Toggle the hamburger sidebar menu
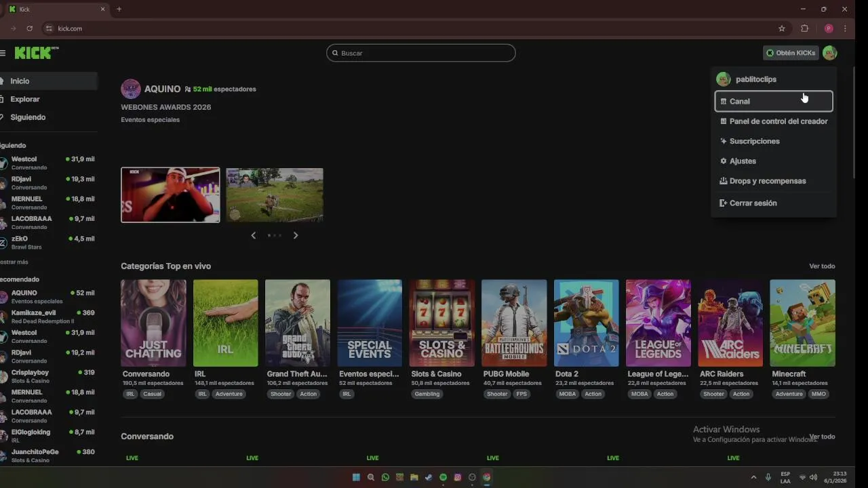 (x=3, y=53)
